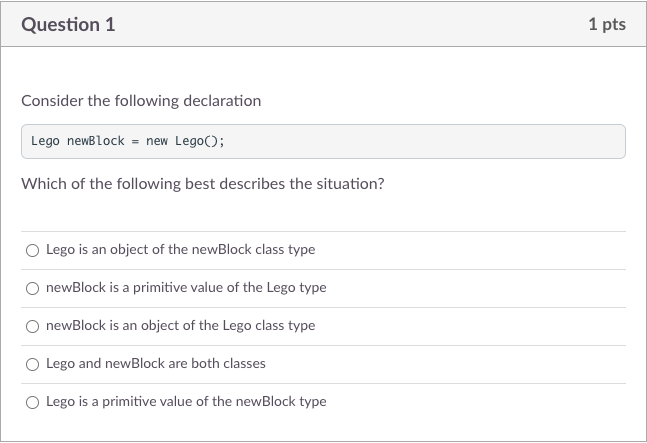Choose 'newBlock is a primitive value' radio button
The height and width of the screenshot is (443, 647).
click(x=33, y=288)
